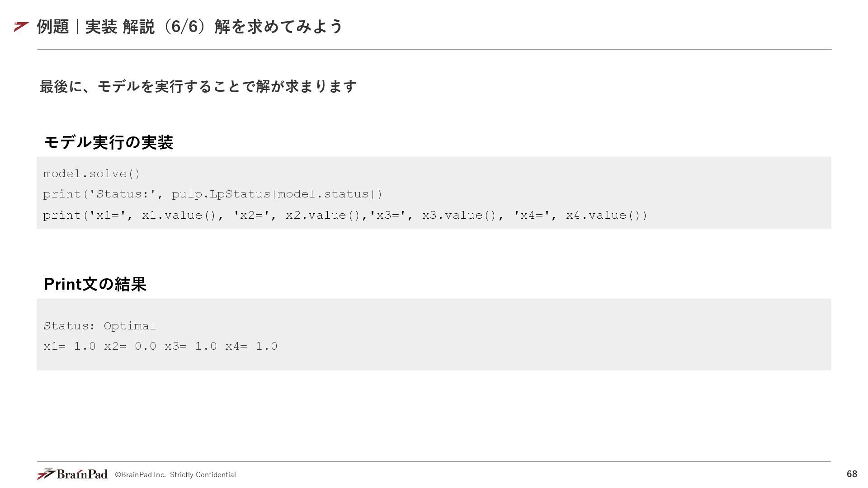Click the output line 'Status: Optimal'
The width and height of the screenshot is (868, 488).
click(99, 326)
